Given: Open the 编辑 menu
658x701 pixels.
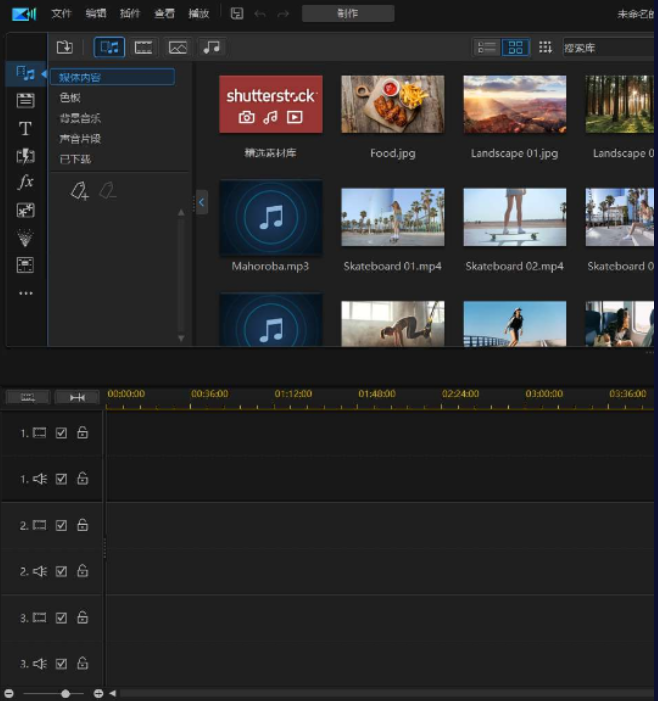Looking at the screenshot, I should coord(96,14).
